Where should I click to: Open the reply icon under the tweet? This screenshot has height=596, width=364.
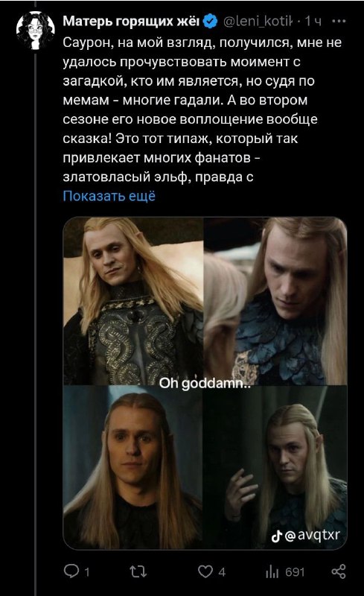click(x=71, y=571)
